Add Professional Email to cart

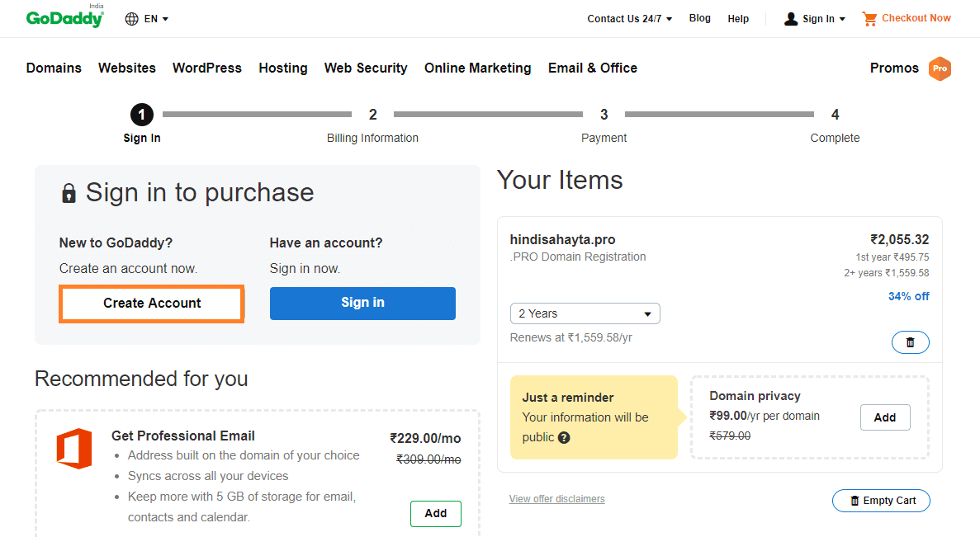[436, 513]
